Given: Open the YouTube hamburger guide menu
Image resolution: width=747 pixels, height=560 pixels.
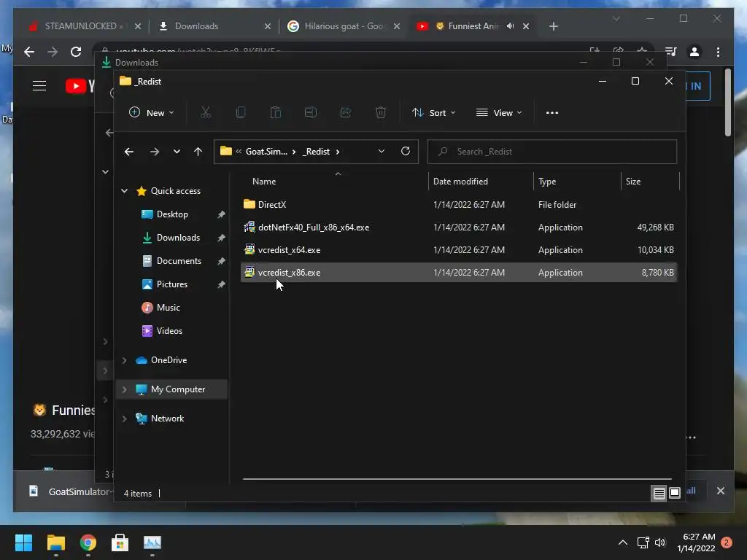Looking at the screenshot, I should (39, 86).
